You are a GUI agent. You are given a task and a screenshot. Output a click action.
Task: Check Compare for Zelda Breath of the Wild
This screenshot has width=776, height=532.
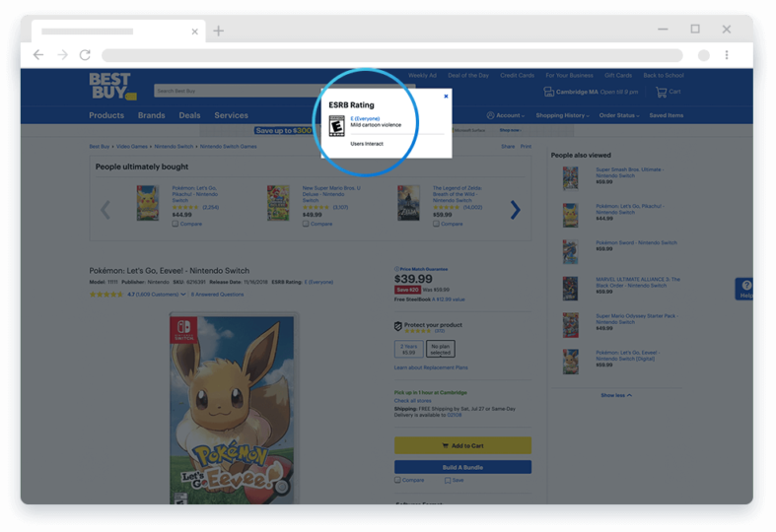coord(436,224)
